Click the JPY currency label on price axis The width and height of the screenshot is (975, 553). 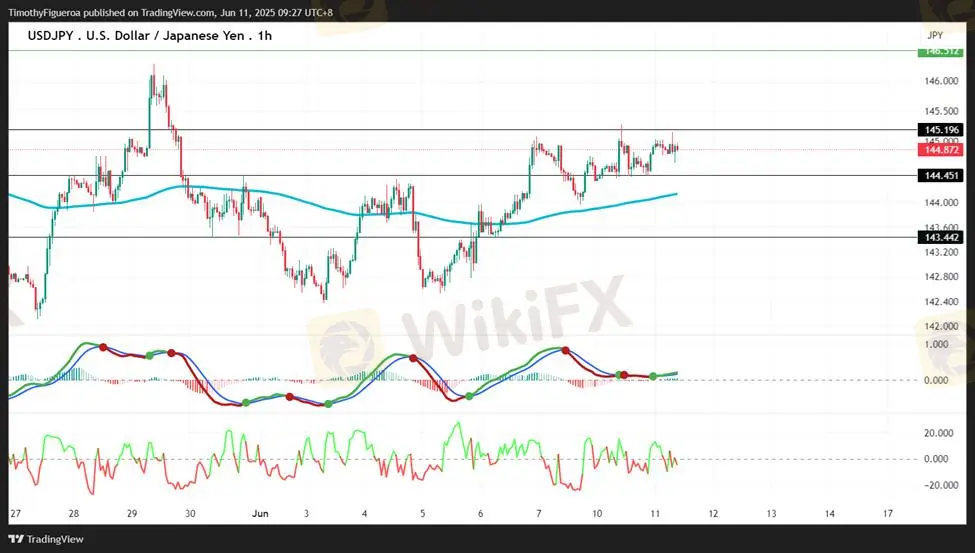(934, 35)
